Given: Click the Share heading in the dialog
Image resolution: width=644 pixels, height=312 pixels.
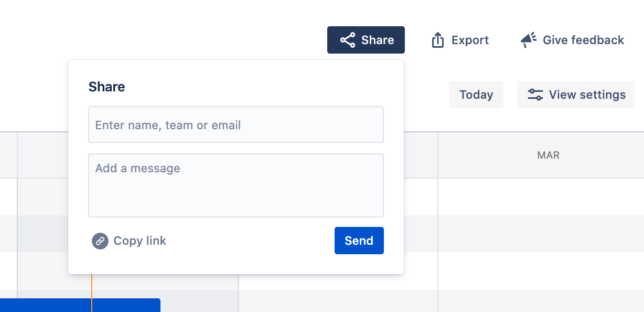Looking at the screenshot, I should [106, 87].
